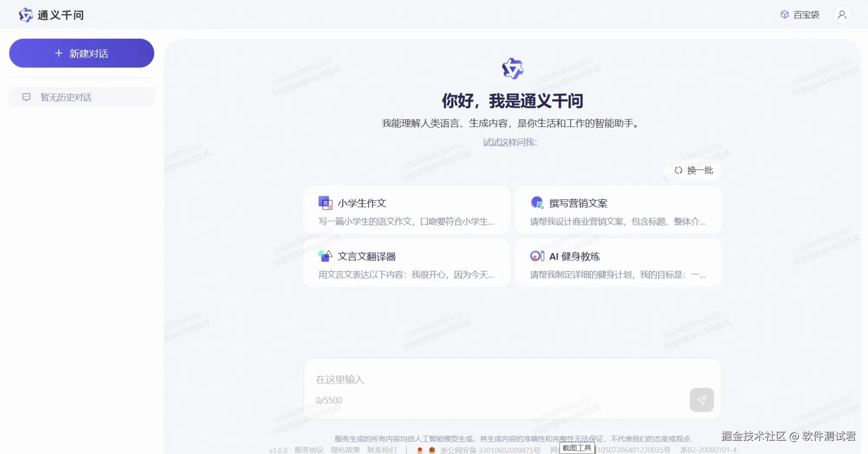Click the heading 你好，我是通义千问

point(512,101)
